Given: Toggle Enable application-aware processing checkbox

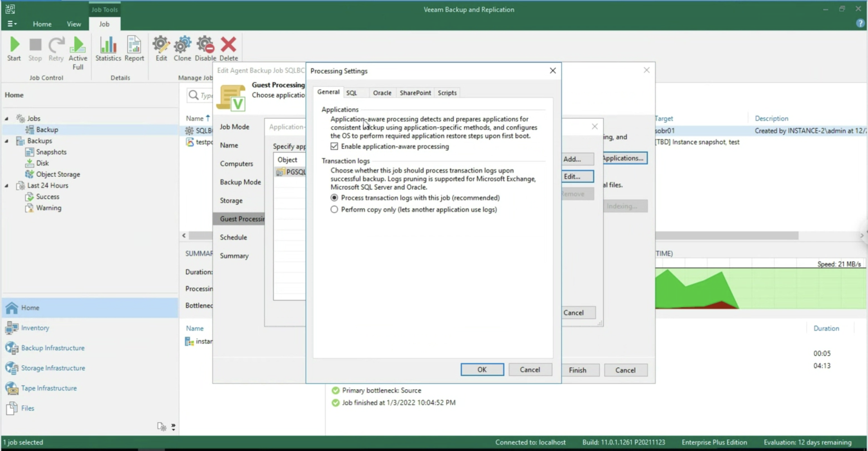Looking at the screenshot, I should click(x=334, y=147).
